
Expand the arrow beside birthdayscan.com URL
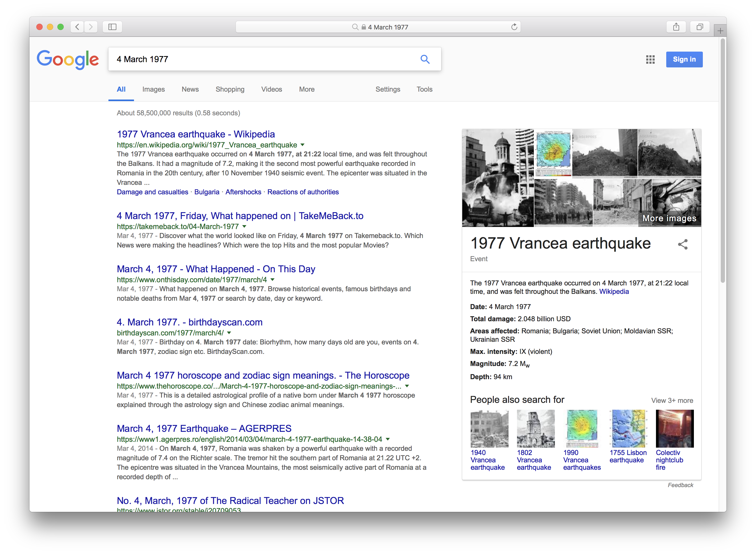(229, 333)
